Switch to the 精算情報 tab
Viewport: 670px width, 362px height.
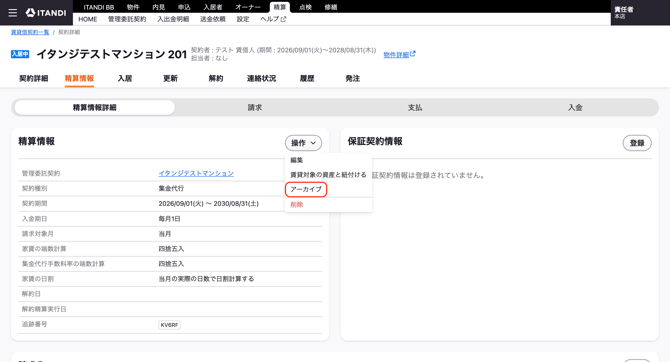pyautogui.click(x=79, y=79)
